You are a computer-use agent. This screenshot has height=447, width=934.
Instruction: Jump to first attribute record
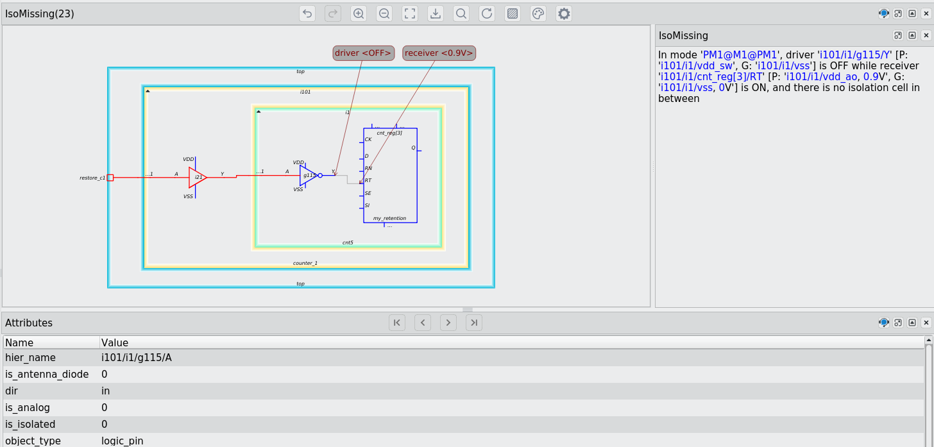397,323
